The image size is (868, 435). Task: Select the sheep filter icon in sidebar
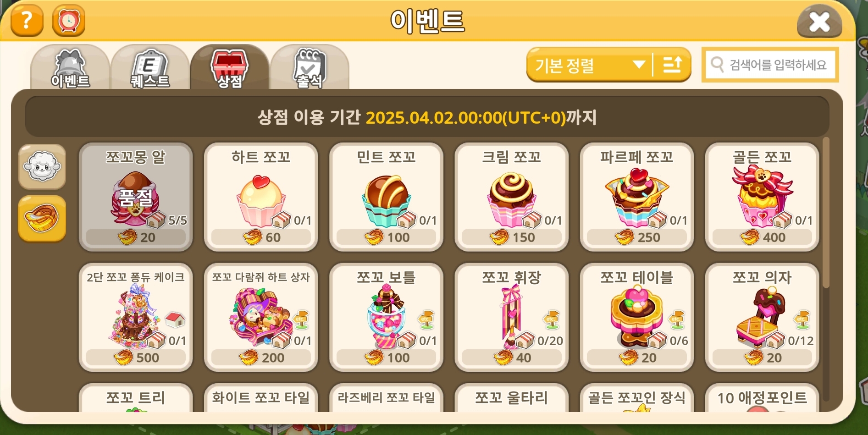click(x=42, y=167)
